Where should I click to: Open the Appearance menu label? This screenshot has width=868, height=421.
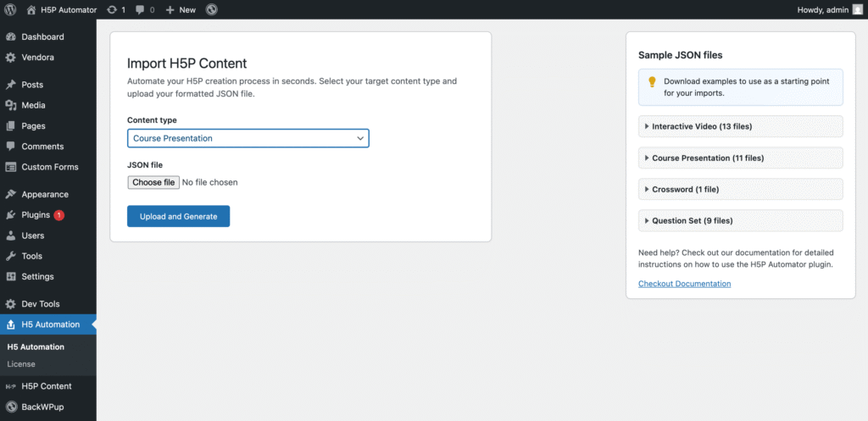(x=45, y=194)
